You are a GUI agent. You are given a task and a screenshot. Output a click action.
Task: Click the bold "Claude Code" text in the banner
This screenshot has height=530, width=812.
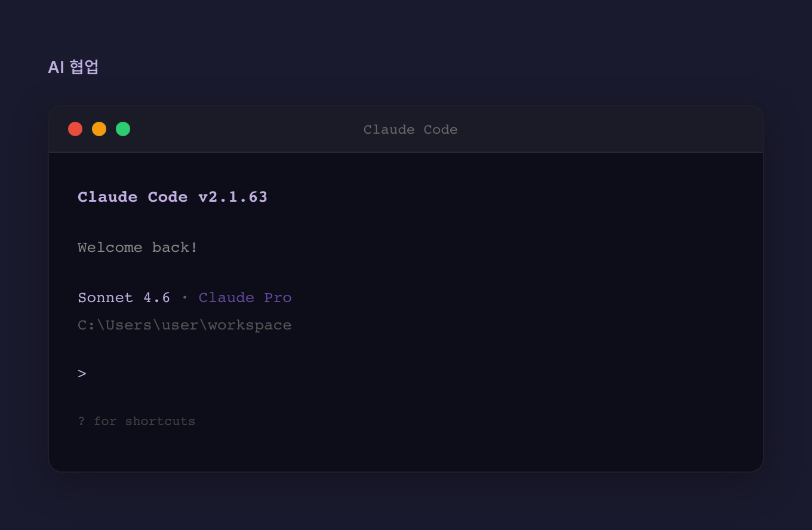[x=133, y=197]
